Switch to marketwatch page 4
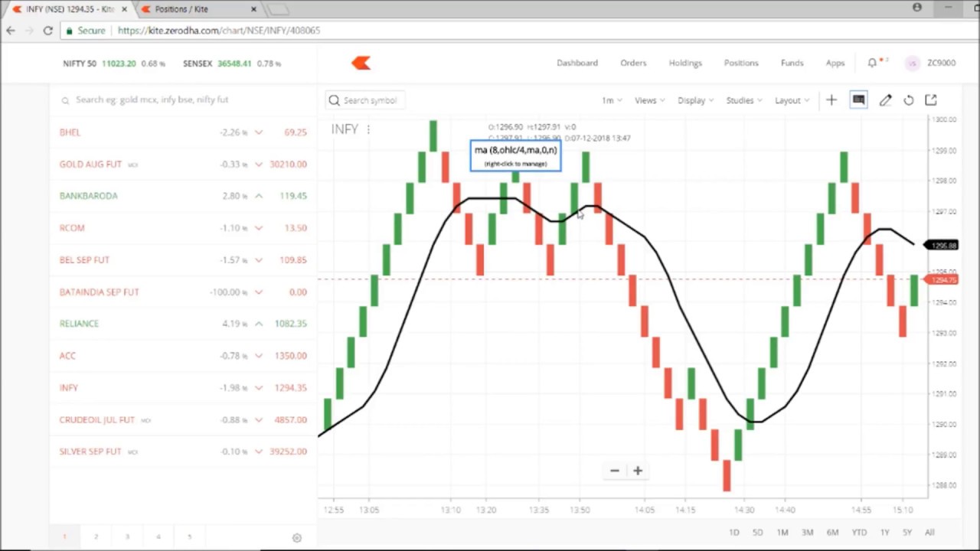The width and height of the screenshot is (980, 551). 158,537
